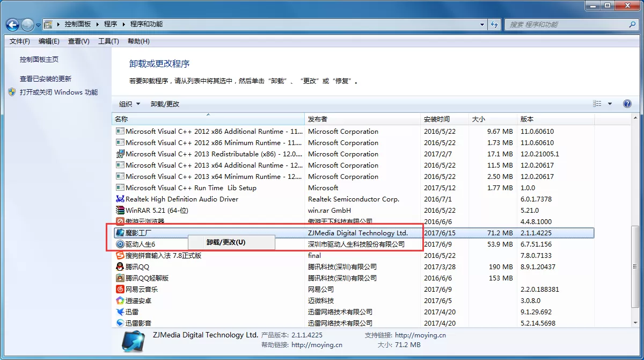Click the 魔影工厂 program icon

(120, 233)
